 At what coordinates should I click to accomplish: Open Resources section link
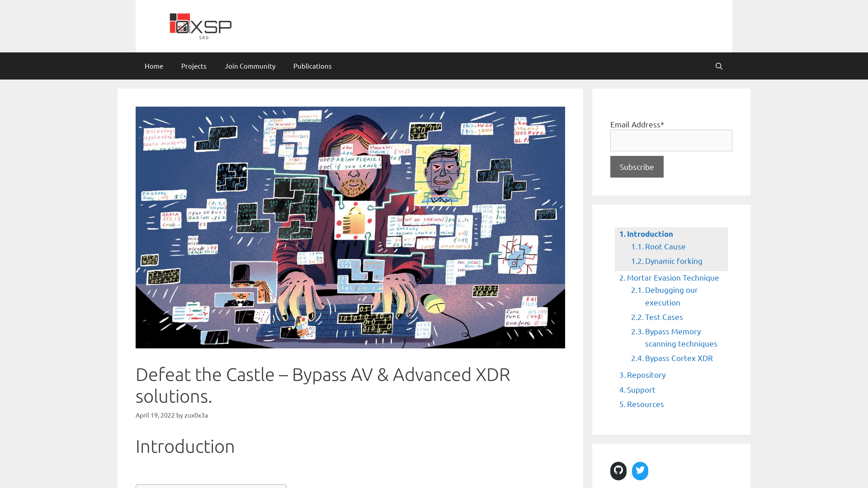642,404
